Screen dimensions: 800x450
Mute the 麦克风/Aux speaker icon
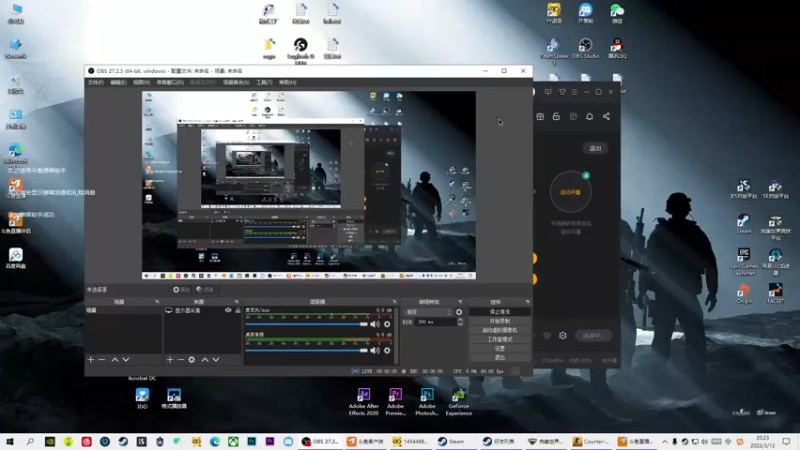375,324
